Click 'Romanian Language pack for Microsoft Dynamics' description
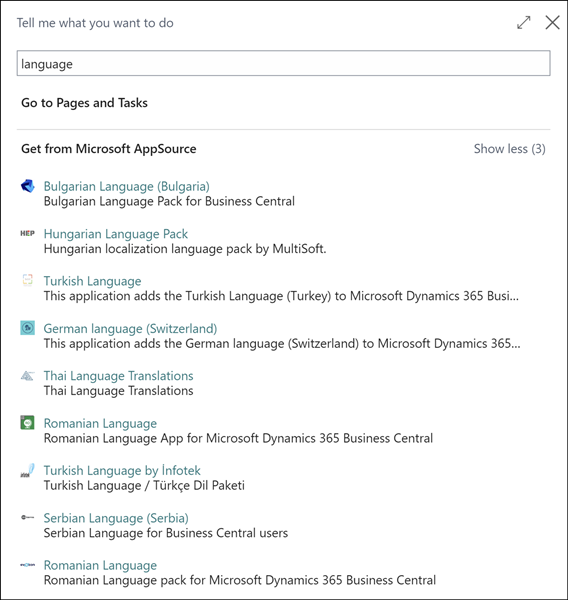This screenshot has height=600, width=568. tap(240, 580)
